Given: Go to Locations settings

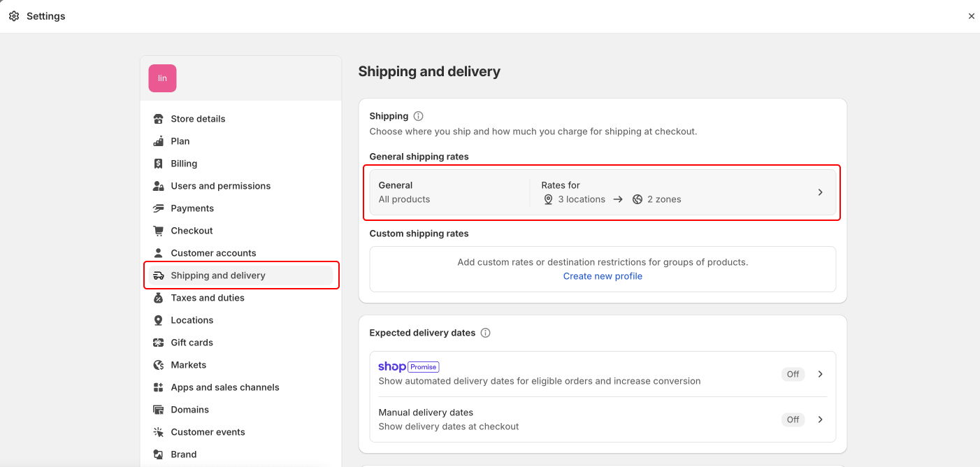Looking at the screenshot, I should (240, 320).
